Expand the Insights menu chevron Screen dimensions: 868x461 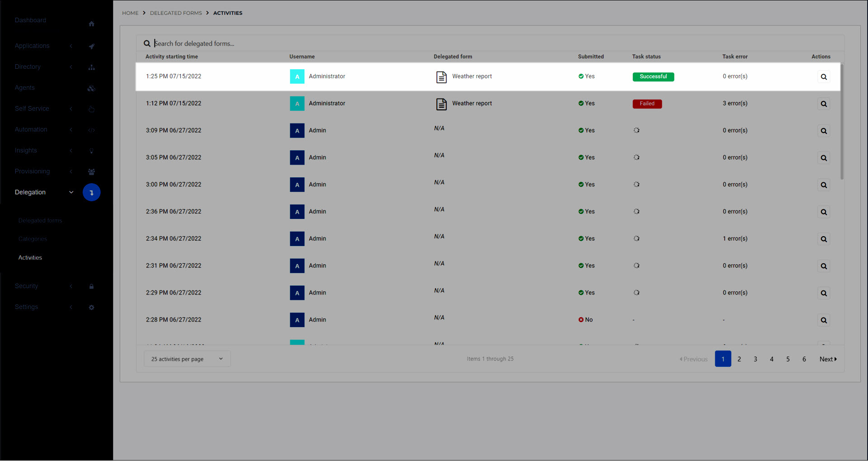click(x=71, y=151)
